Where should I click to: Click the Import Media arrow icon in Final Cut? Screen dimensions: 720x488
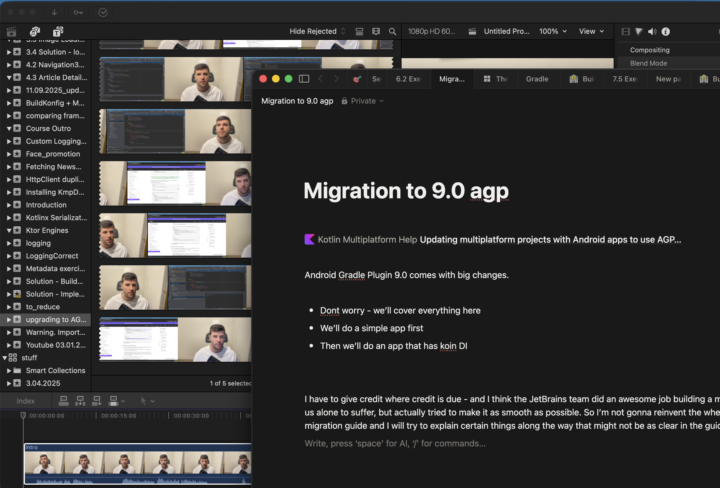[54, 12]
